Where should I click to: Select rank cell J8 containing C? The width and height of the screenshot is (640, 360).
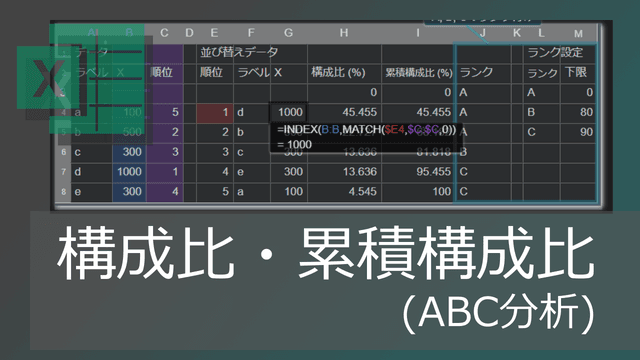(x=483, y=191)
